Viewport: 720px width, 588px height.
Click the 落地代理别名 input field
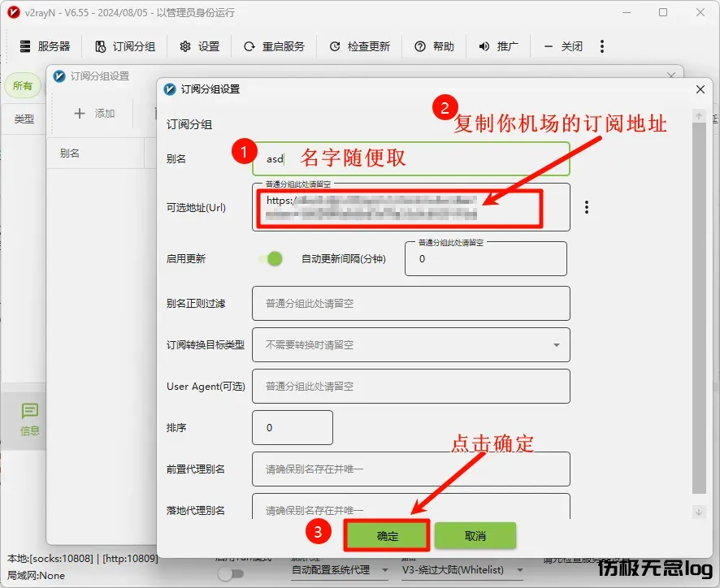tap(411, 507)
